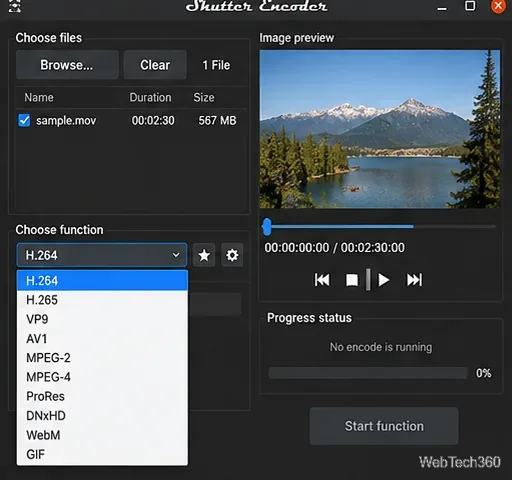Viewport: 512px width, 480px height.
Task: Choose DNxHD codec option
Action: coord(102,416)
